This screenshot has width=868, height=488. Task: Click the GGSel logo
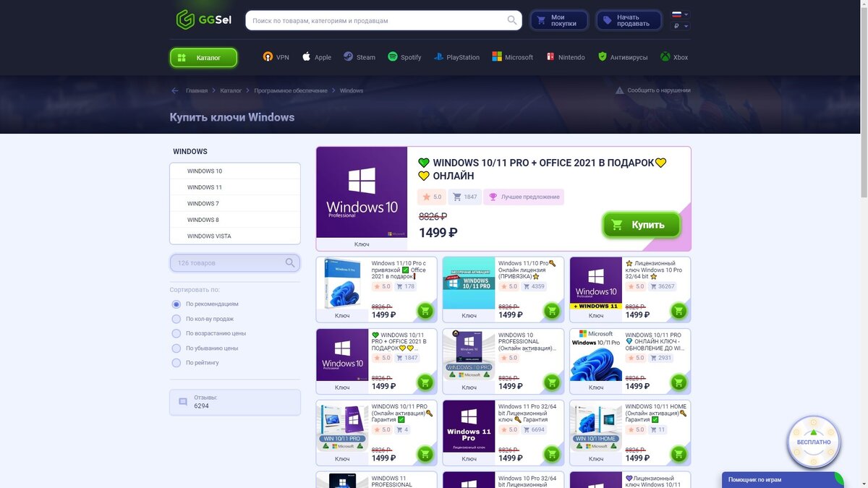(203, 20)
